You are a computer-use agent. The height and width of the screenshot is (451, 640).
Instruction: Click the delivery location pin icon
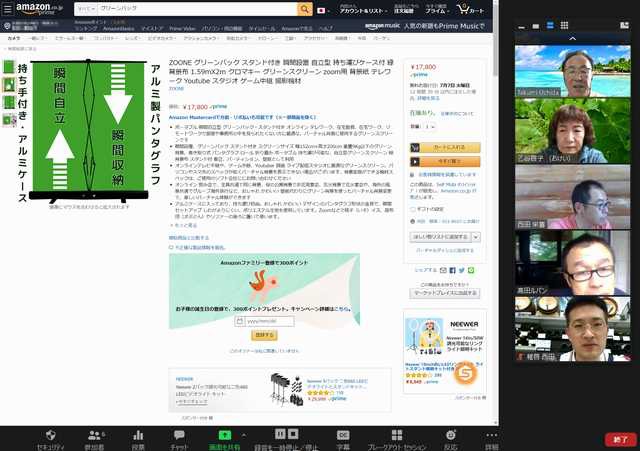click(7, 26)
